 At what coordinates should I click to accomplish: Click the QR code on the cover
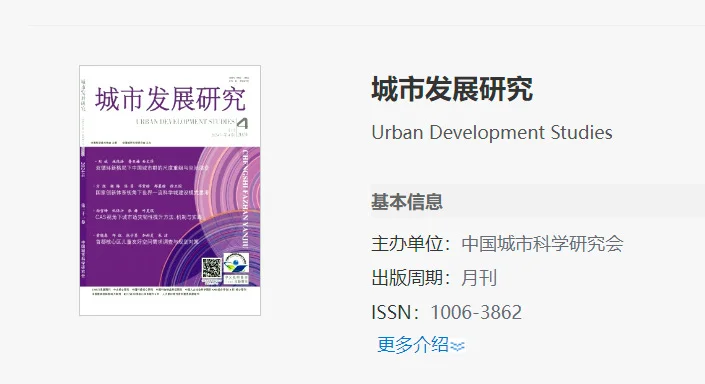pyautogui.click(x=211, y=269)
